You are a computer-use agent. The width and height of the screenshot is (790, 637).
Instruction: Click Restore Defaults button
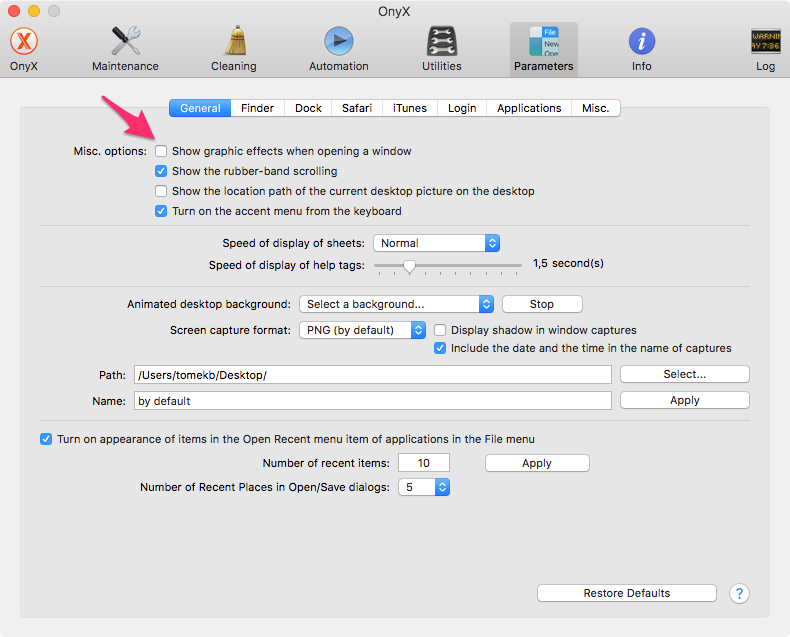tap(627, 593)
